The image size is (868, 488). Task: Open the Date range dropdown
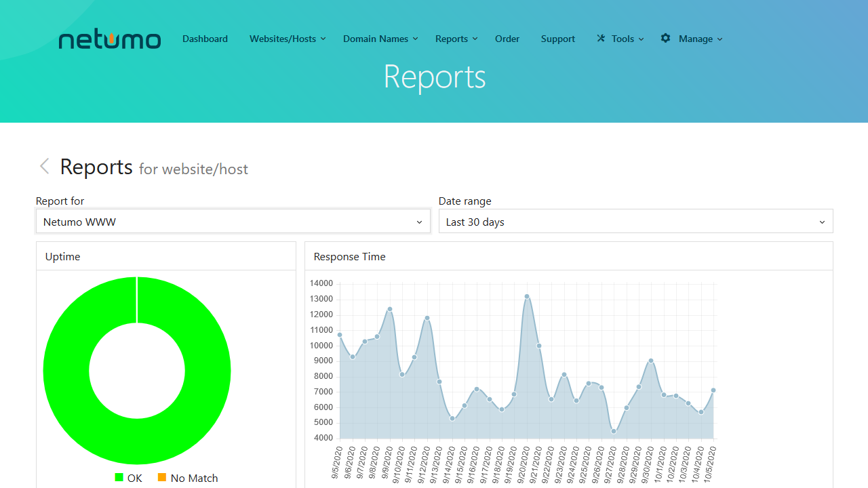pyautogui.click(x=635, y=222)
